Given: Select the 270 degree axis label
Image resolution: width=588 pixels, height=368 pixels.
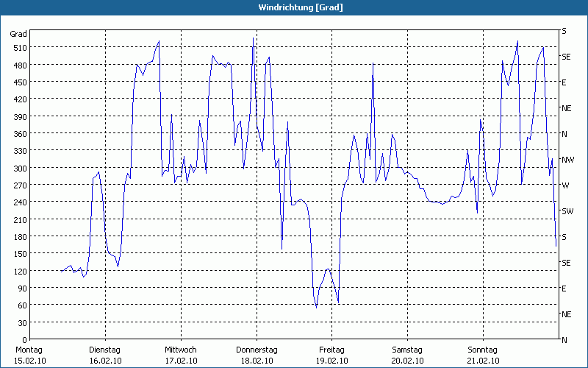Looking at the screenshot, I should tap(21, 185).
